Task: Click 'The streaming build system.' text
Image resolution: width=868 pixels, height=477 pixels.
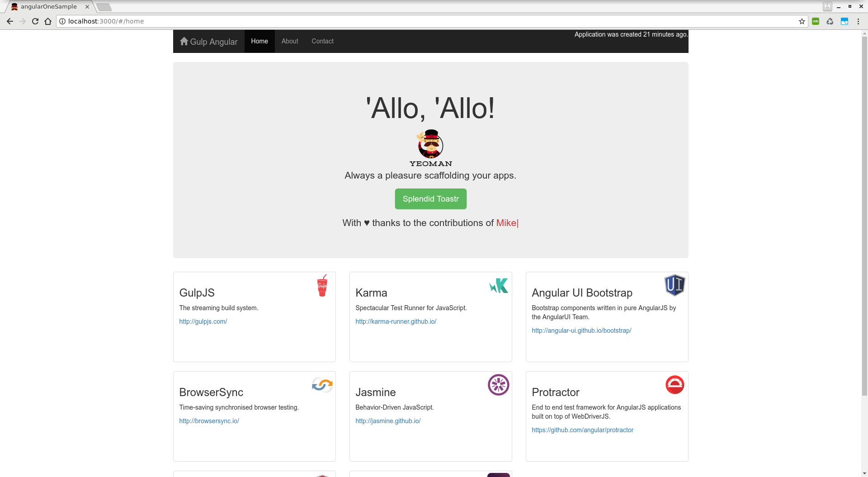Action: click(219, 308)
